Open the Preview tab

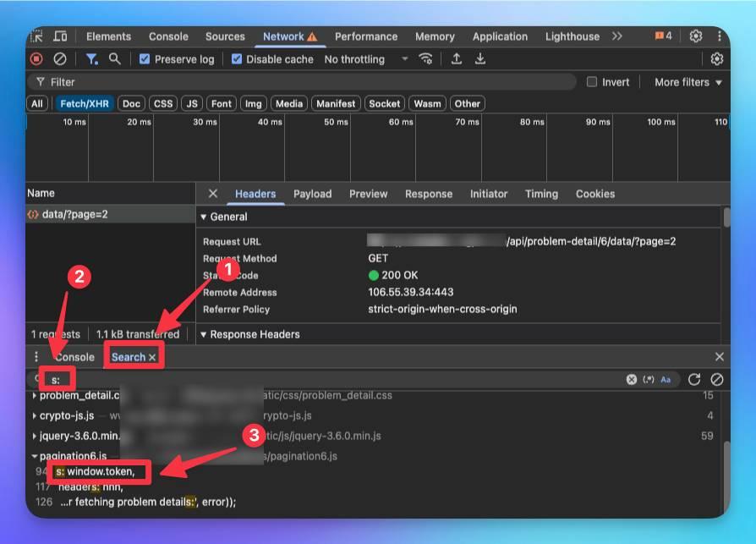coord(369,194)
